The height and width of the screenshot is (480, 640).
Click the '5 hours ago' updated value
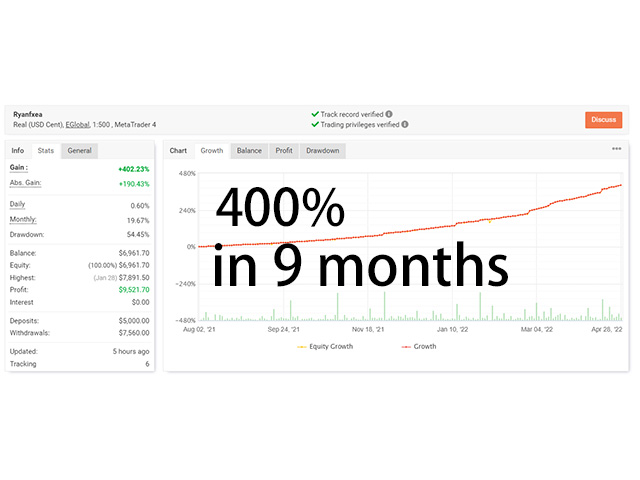click(131, 351)
